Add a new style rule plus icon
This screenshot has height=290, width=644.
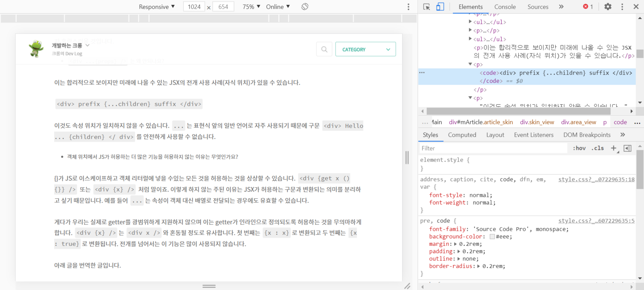click(x=614, y=148)
